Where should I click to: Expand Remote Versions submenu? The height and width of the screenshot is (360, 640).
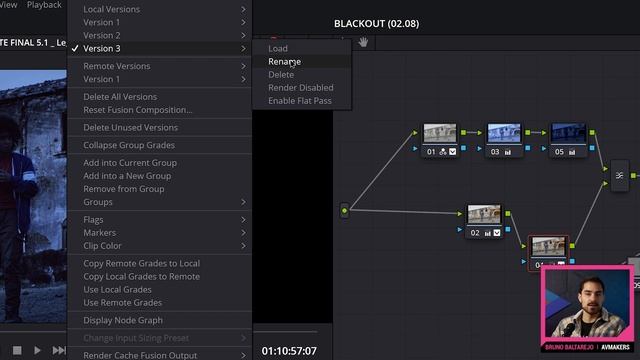coord(160,66)
